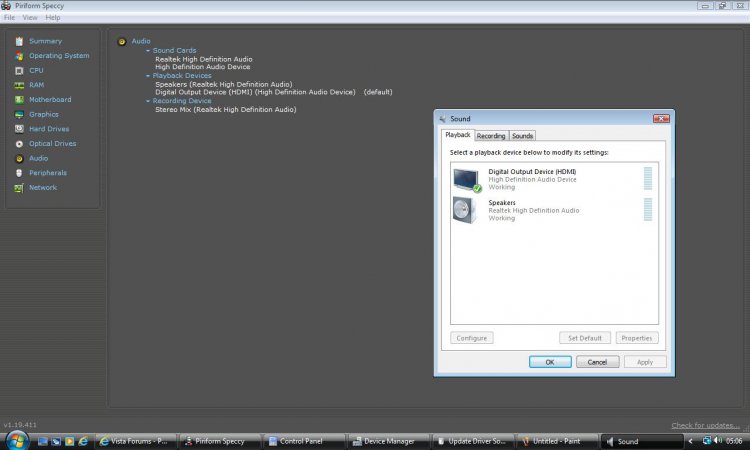Select the Summary label in the sidebar

coord(45,41)
